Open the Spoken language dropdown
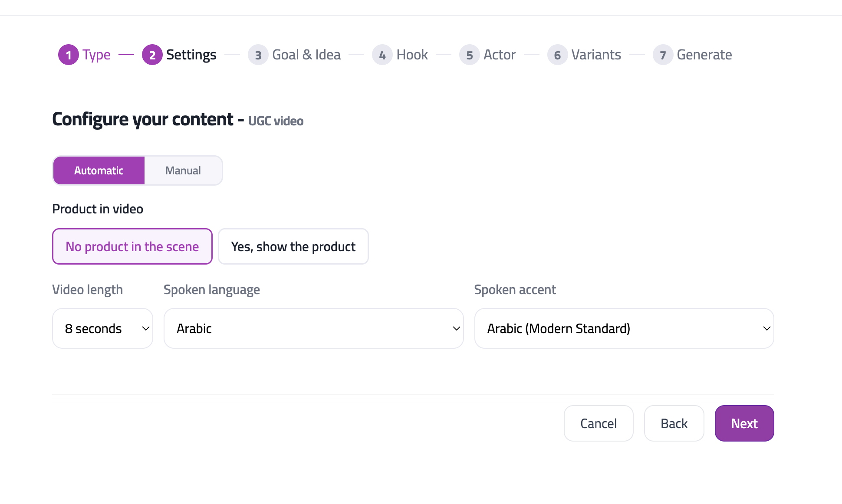842x504 pixels. (313, 328)
